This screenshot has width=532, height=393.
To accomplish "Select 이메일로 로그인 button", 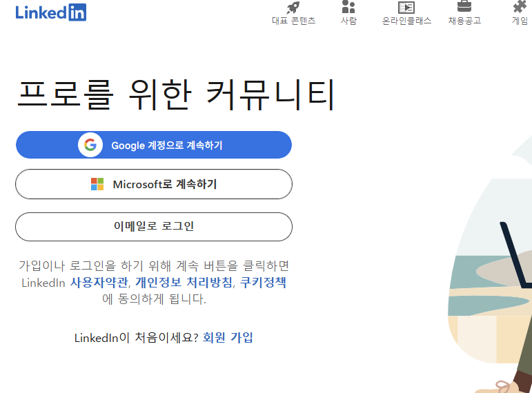I will click(154, 227).
